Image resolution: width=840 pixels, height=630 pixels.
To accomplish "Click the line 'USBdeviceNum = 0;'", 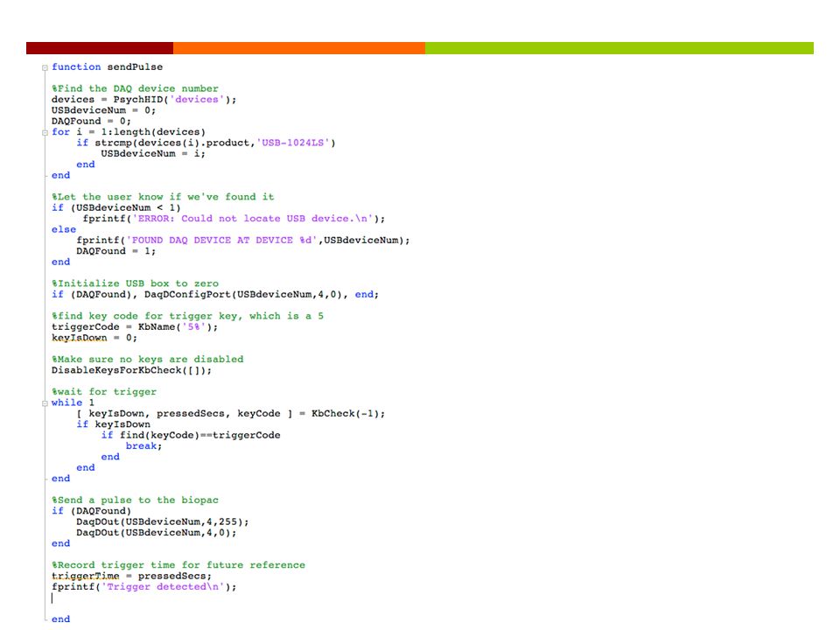I will point(103,110).
